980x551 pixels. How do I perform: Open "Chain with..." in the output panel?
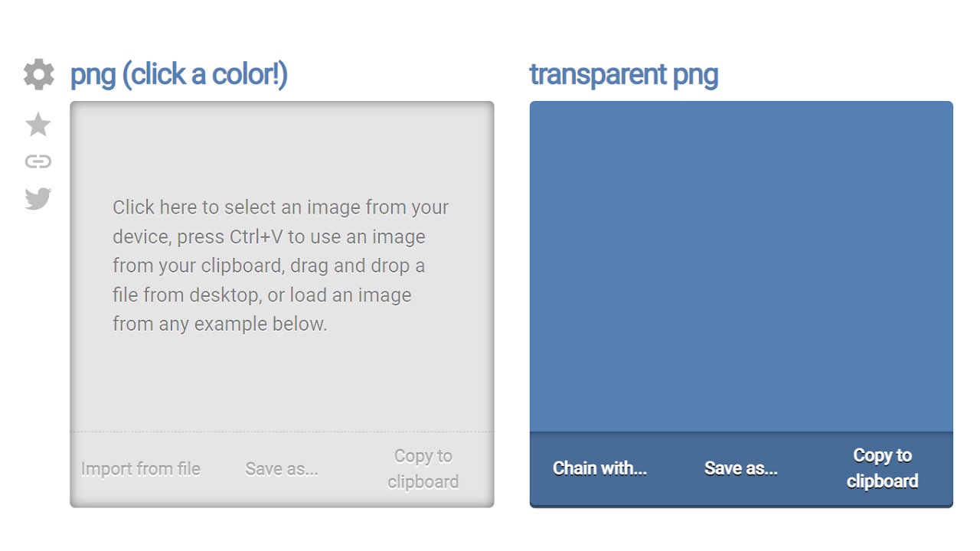[599, 468]
